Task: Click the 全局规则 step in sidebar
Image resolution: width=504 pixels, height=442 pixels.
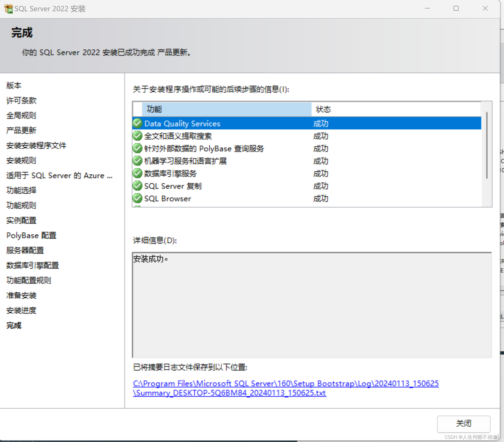Action: 21,115
